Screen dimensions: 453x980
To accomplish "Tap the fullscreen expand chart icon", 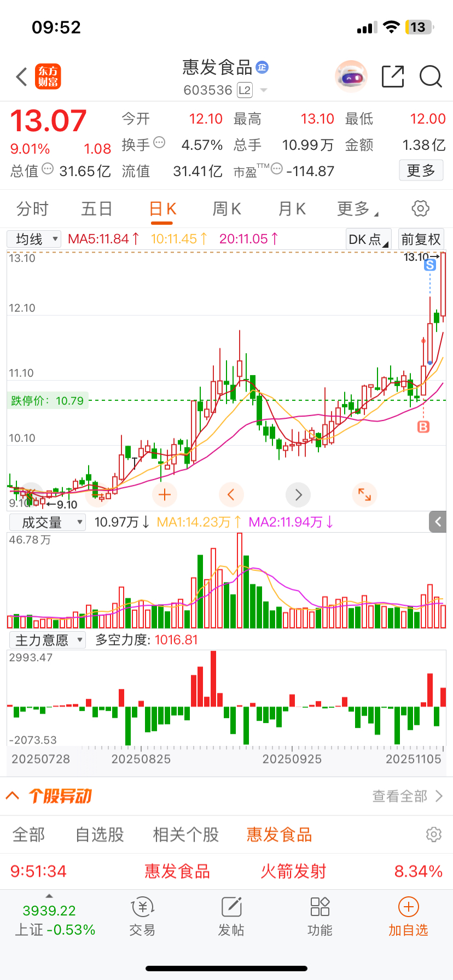I will click(x=364, y=495).
